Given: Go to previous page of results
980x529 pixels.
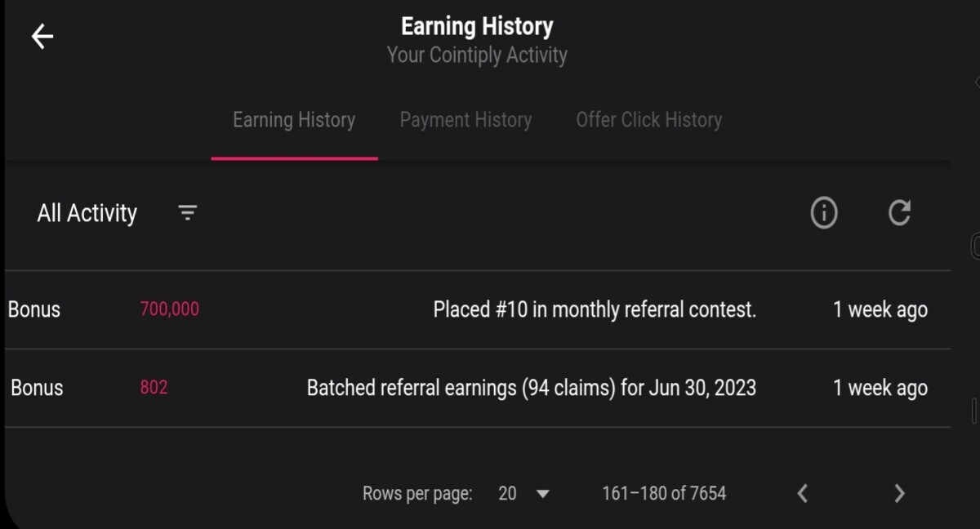Looking at the screenshot, I should 803,493.
